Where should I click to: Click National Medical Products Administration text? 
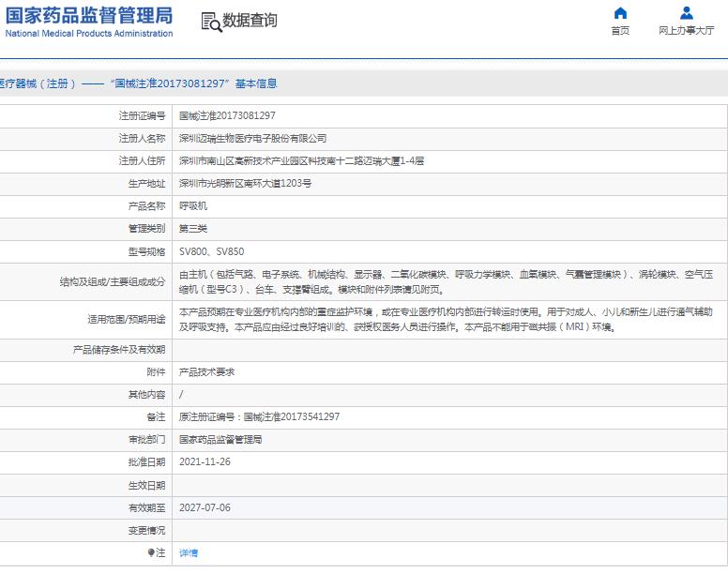(89, 34)
